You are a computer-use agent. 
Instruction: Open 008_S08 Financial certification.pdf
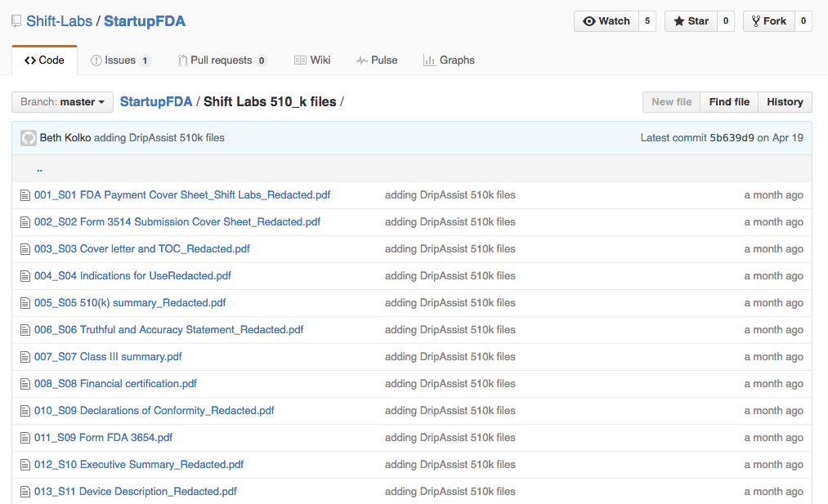pyautogui.click(x=115, y=384)
